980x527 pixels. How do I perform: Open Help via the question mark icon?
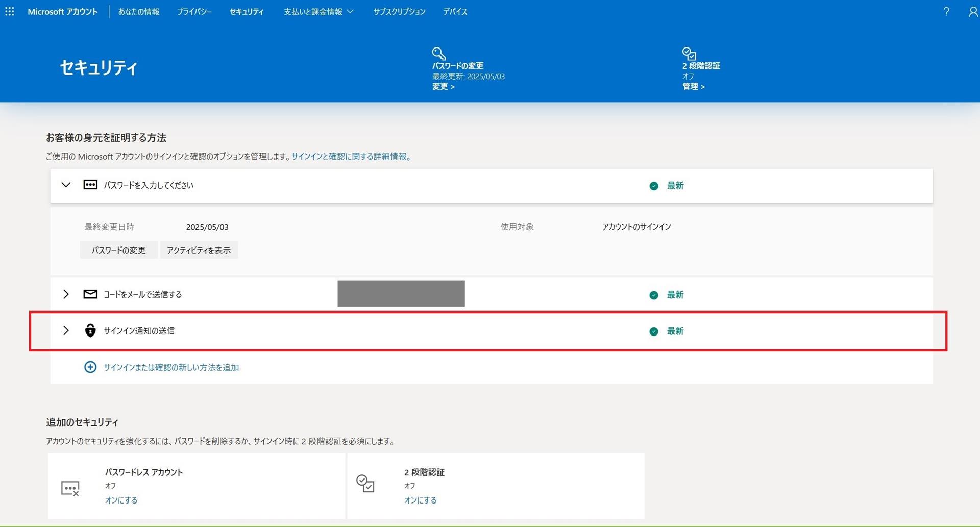[x=946, y=11]
